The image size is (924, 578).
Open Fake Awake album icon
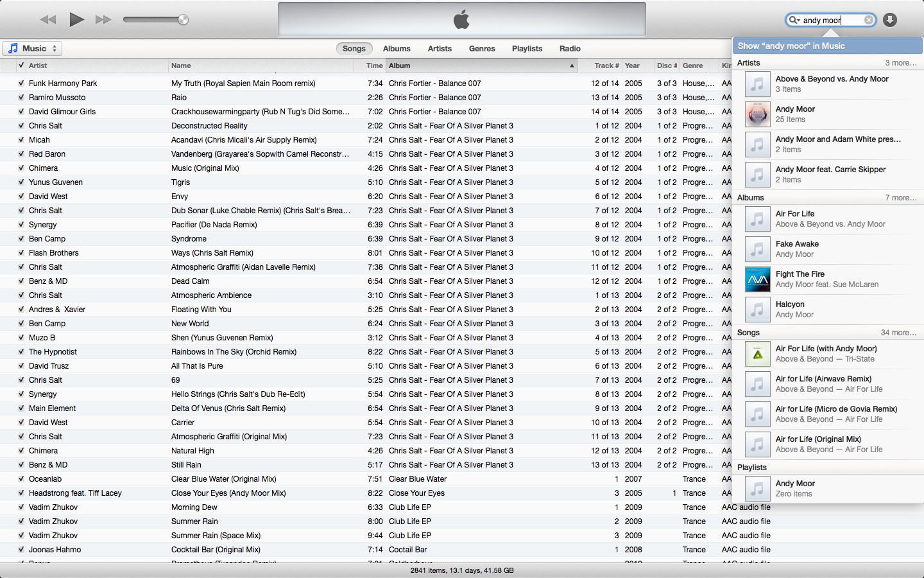(x=758, y=249)
